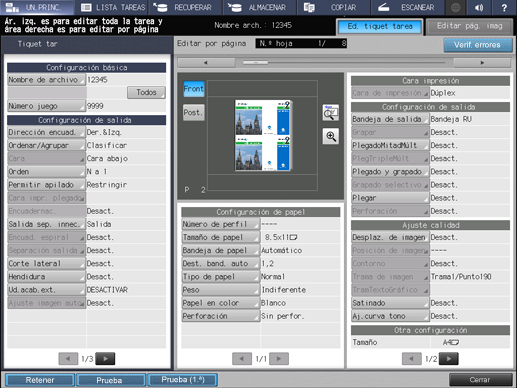Open the LISTA TAREAS tab
The height and width of the screenshot is (388, 517).
(x=113, y=7)
